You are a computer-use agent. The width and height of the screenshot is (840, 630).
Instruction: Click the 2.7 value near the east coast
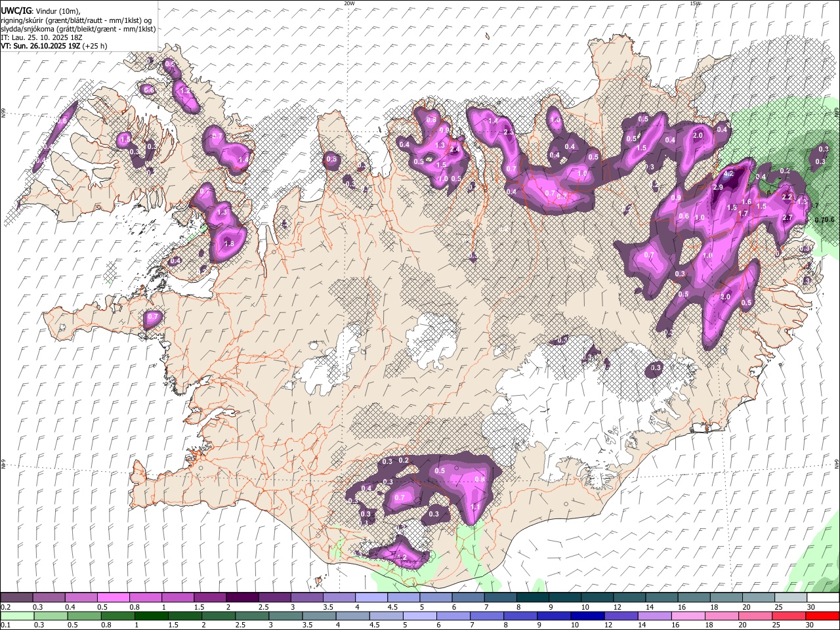pos(788,218)
